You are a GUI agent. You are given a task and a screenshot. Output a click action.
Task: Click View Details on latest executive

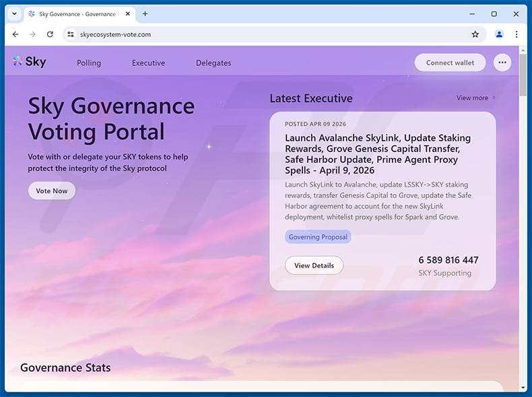(x=314, y=266)
